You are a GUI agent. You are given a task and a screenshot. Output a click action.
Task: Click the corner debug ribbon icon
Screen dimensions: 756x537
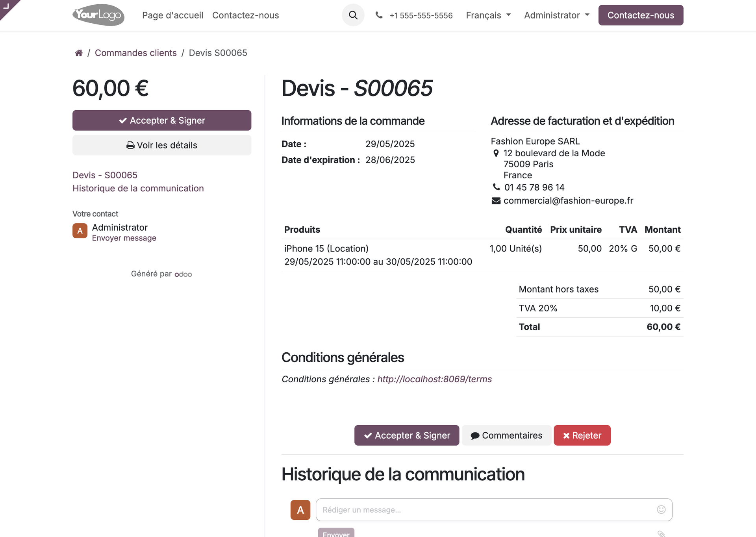click(6, 6)
